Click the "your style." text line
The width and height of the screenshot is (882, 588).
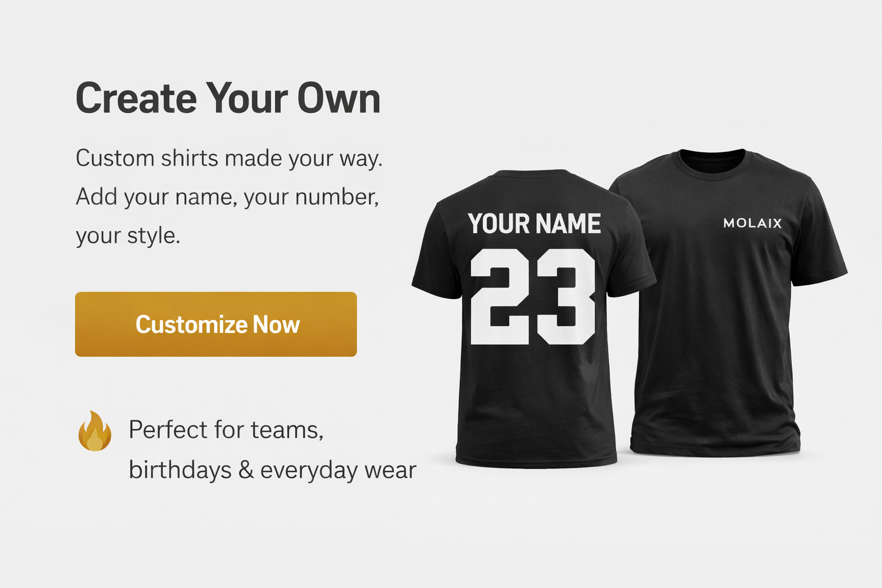click(x=128, y=235)
